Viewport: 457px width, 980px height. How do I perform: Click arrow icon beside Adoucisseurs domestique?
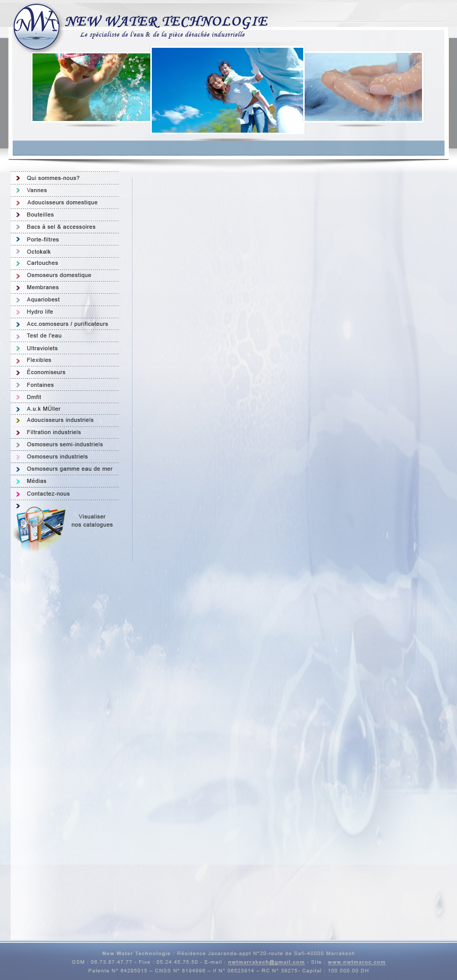[18, 203]
